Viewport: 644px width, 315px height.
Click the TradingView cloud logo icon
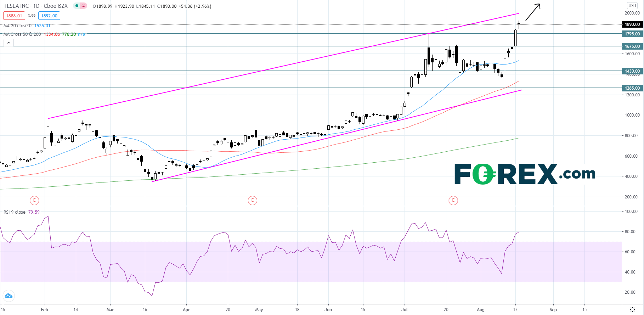(8, 296)
